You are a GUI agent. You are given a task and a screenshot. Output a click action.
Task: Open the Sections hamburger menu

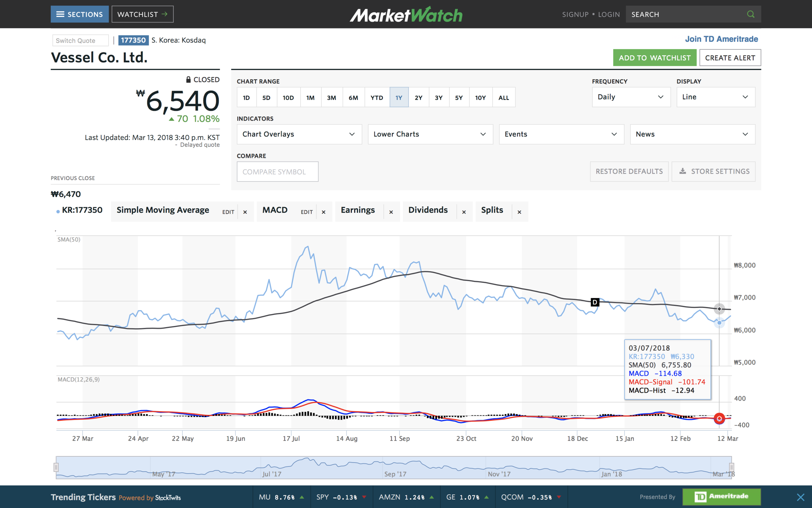click(x=80, y=14)
